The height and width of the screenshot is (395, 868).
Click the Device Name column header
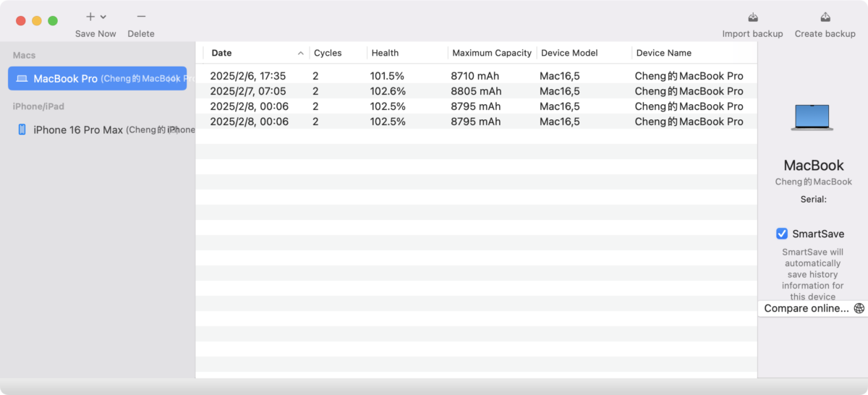[694, 53]
